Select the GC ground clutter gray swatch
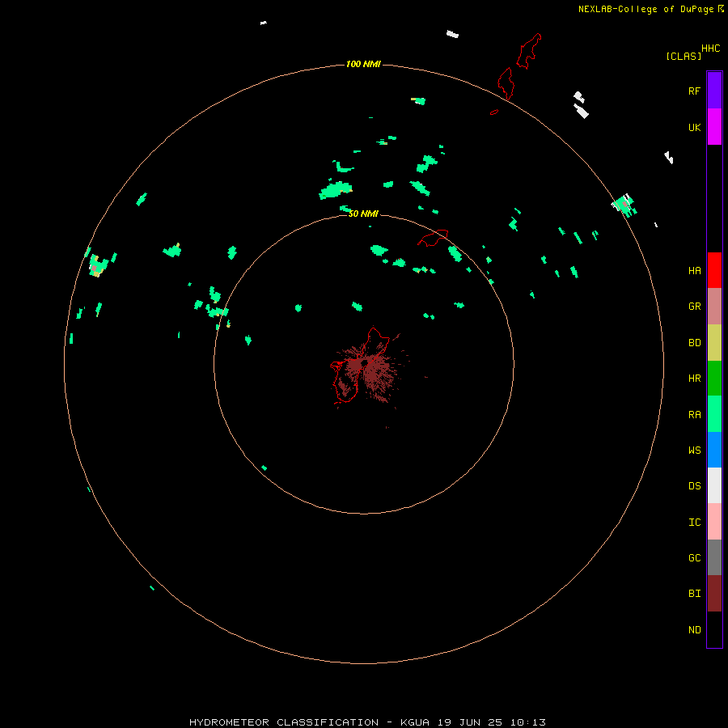 pos(714,557)
